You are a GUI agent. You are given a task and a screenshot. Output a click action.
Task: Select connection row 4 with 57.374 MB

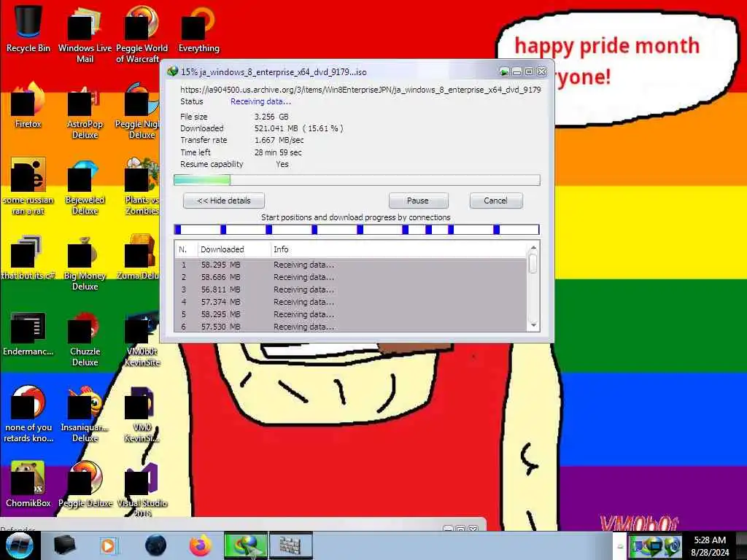point(351,302)
